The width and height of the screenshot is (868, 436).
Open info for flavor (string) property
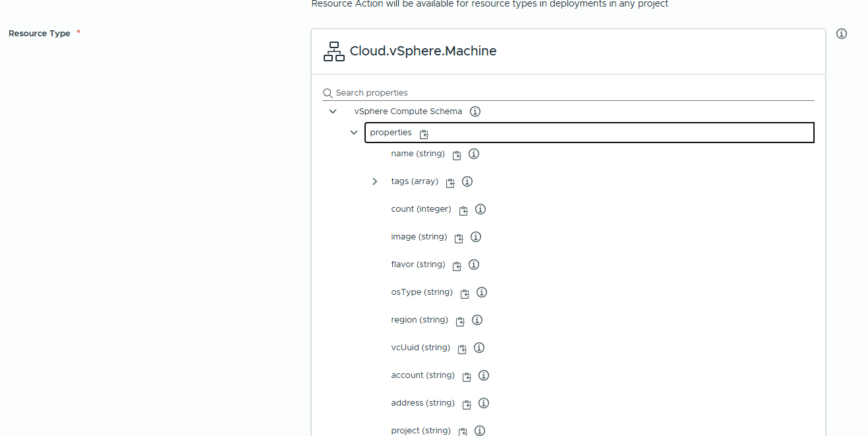click(x=473, y=265)
